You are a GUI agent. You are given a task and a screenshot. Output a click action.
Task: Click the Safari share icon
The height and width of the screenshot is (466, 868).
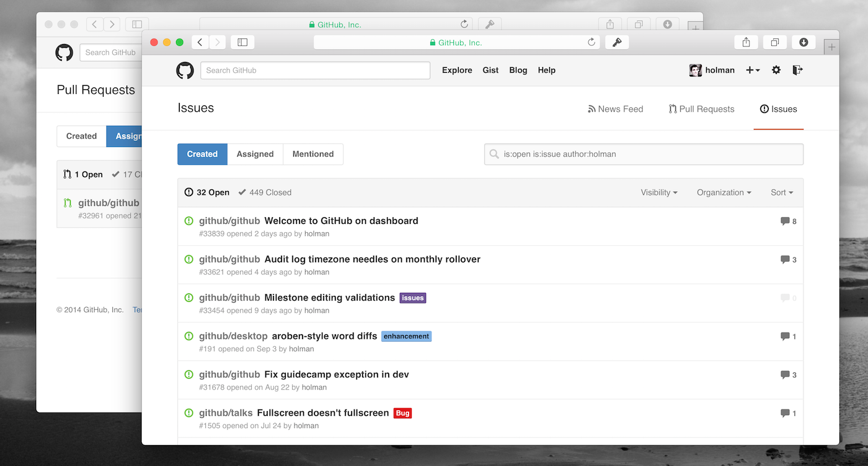746,42
